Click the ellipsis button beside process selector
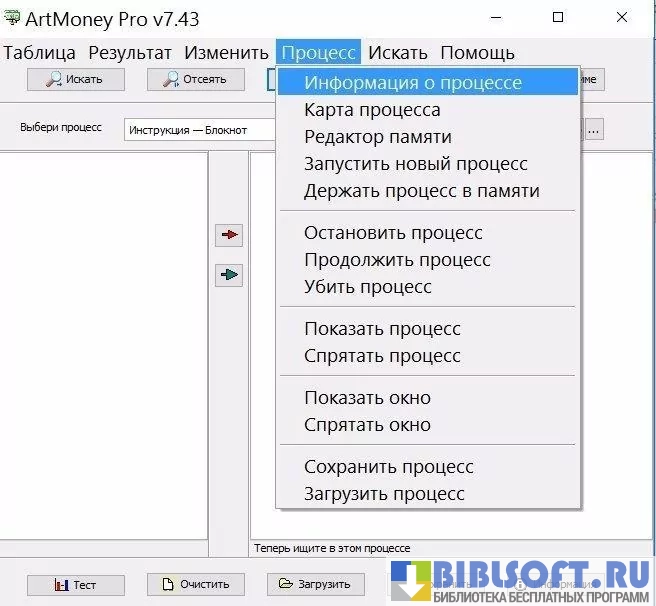 (x=594, y=129)
